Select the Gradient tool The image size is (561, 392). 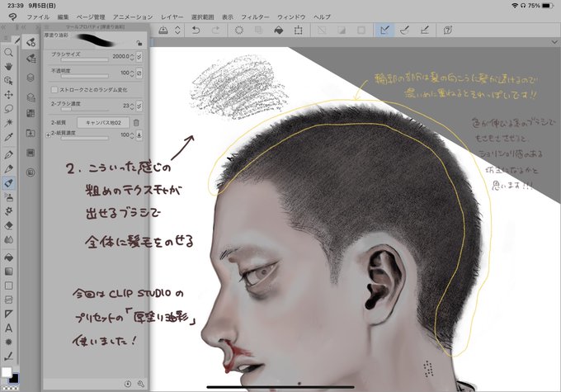8,272
